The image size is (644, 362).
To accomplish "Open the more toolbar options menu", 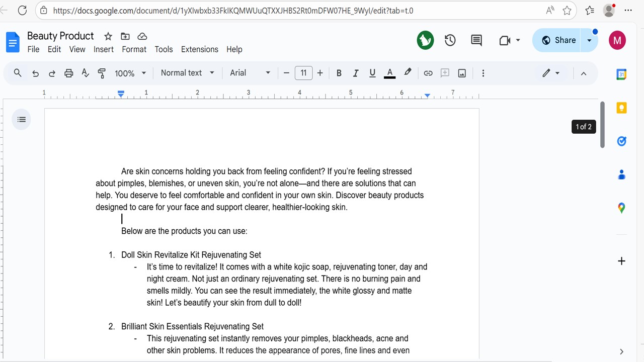I will pyautogui.click(x=483, y=73).
